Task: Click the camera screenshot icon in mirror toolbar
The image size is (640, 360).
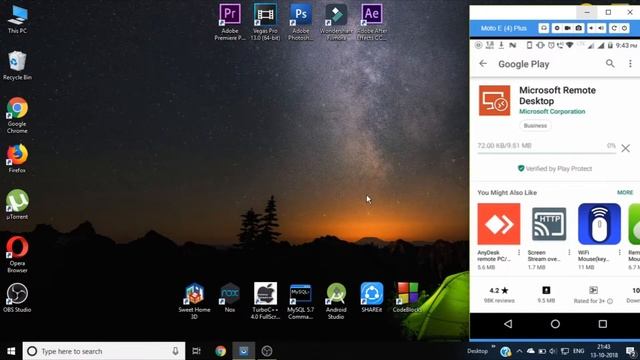Action: pyautogui.click(x=578, y=28)
